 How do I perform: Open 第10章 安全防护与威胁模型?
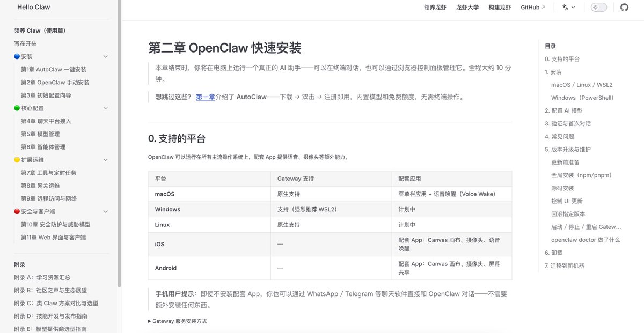point(56,224)
